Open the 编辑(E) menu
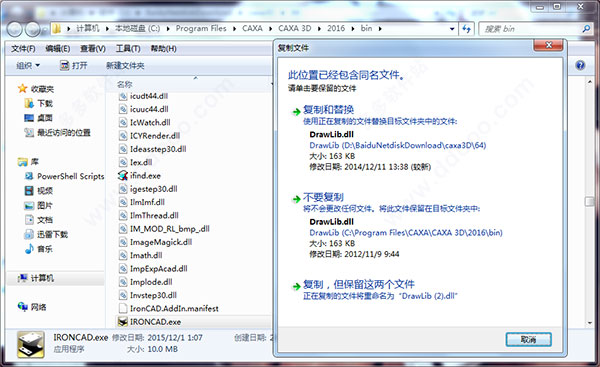Image resolution: width=600 pixels, height=367 pixels. [x=57, y=49]
